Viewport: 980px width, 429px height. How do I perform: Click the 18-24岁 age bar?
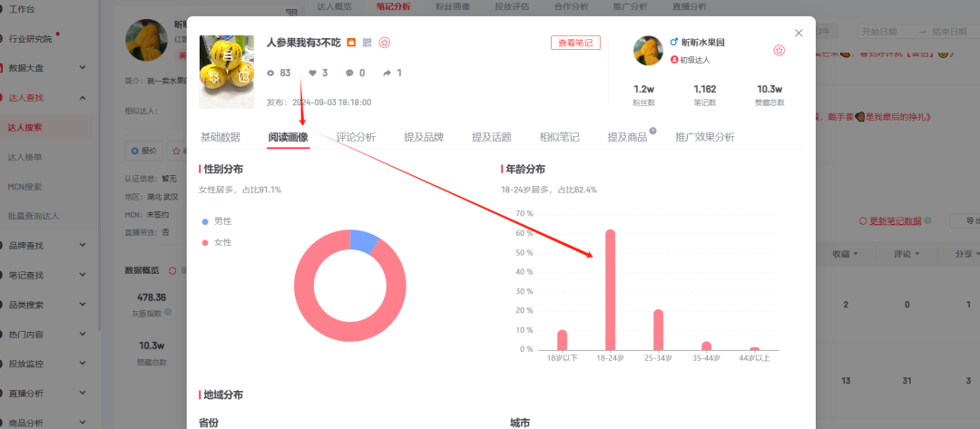pyautogui.click(x=610, y=289)
